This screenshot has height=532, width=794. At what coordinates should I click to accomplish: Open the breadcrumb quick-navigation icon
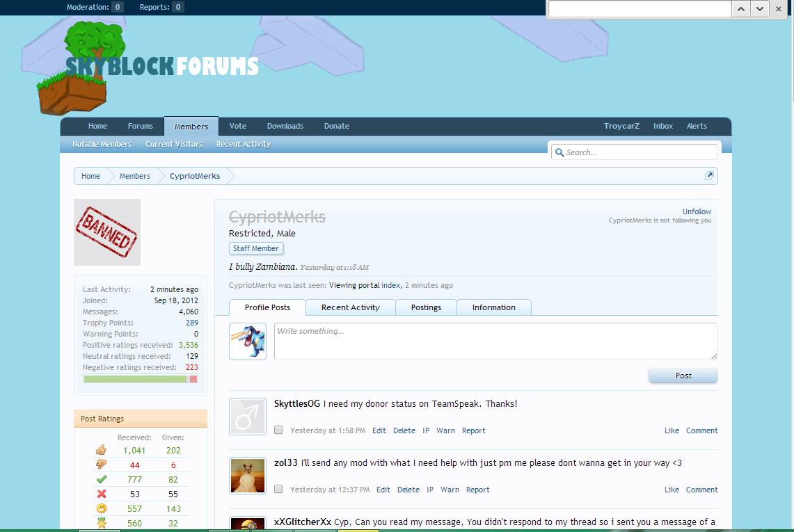709,176
